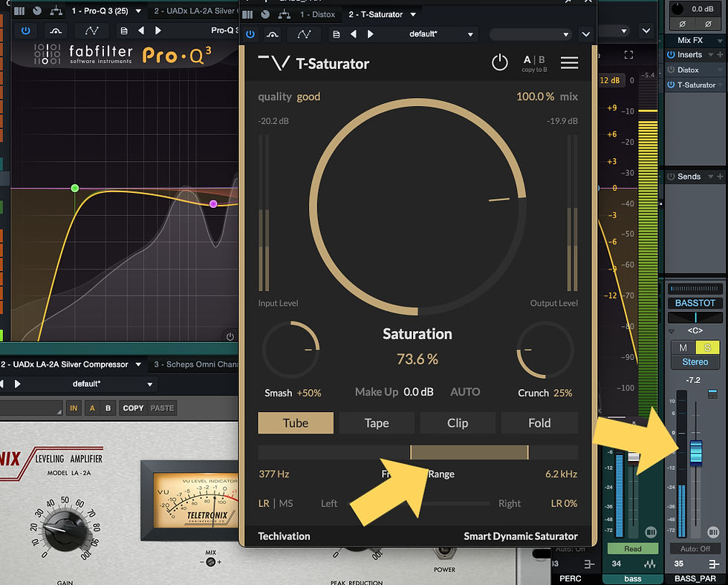Switch to 1 - Distox tab
Screen dimensions: 728x585
318,14
